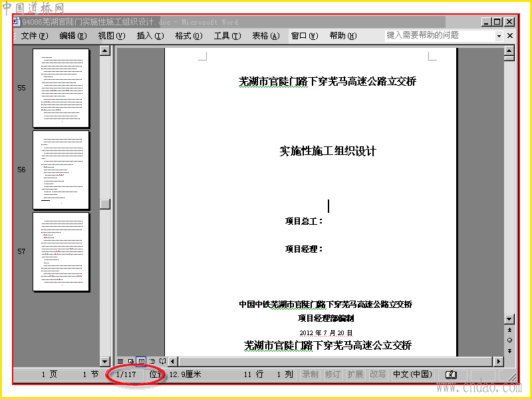The height and width of the screenshot is (399, 532).
Task: Switch to Web Layout view icon
Action: point(130,361)
